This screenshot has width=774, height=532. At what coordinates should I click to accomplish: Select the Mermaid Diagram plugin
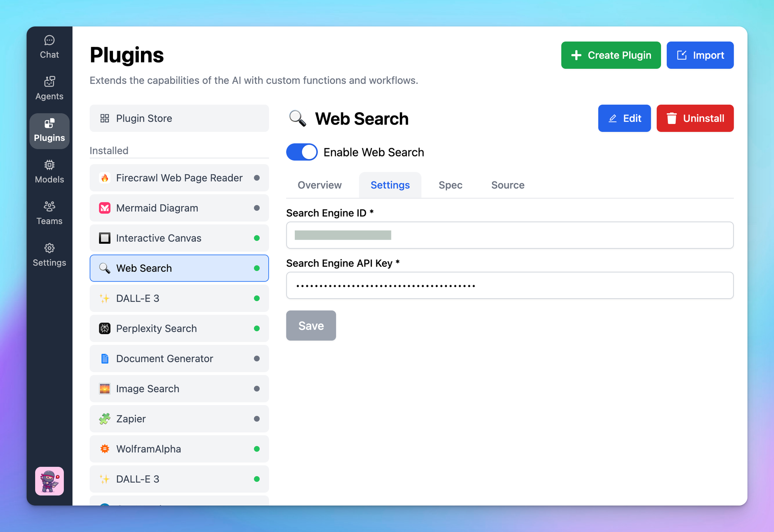coord(179,208)
